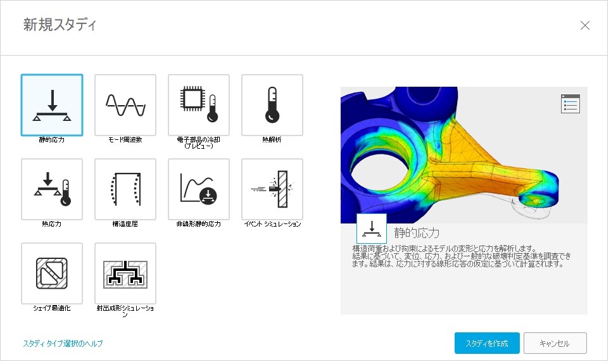Image resolution: width=611 pixels, height=364 pixels.
Task: Click the 静的応力 label under first tile
Action: coord(52,140)
